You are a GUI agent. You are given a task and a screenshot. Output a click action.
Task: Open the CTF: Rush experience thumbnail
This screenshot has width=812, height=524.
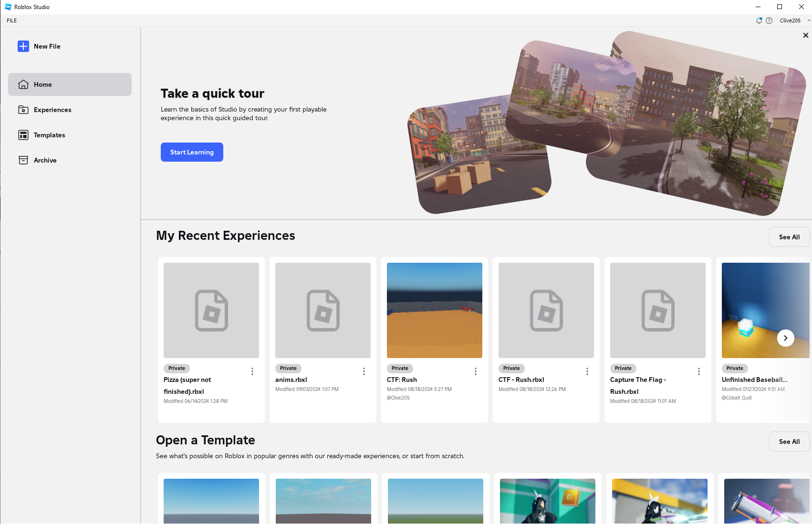pos(435,310)
